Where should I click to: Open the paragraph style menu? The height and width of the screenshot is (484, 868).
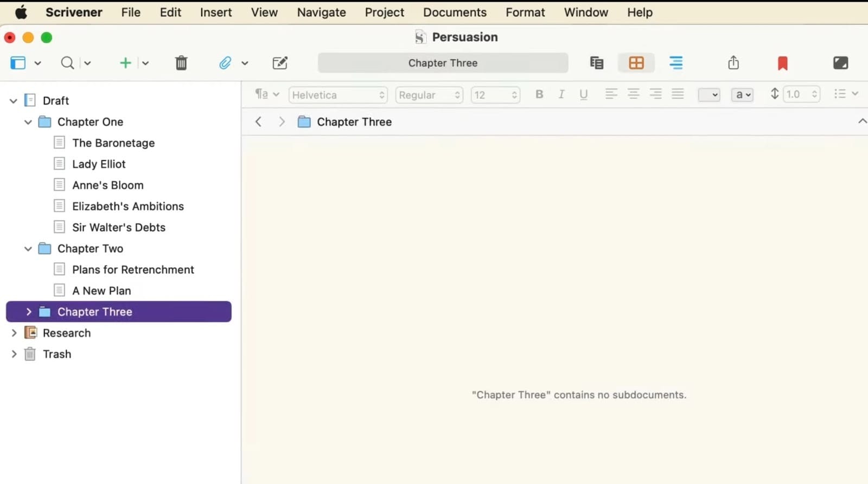(267, 94)
